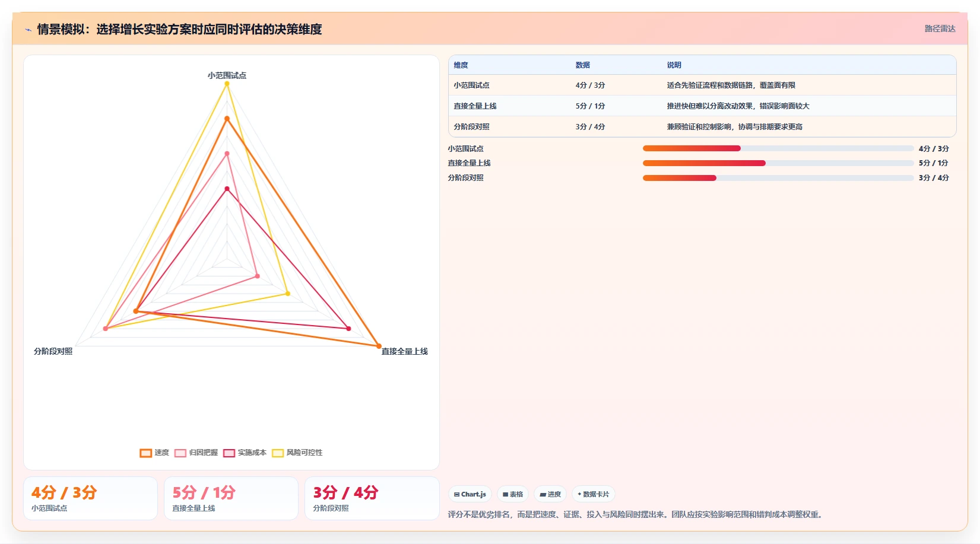Click the small icon before the 情景模拟 title
The image size is (980, 544).
point(28,30)
